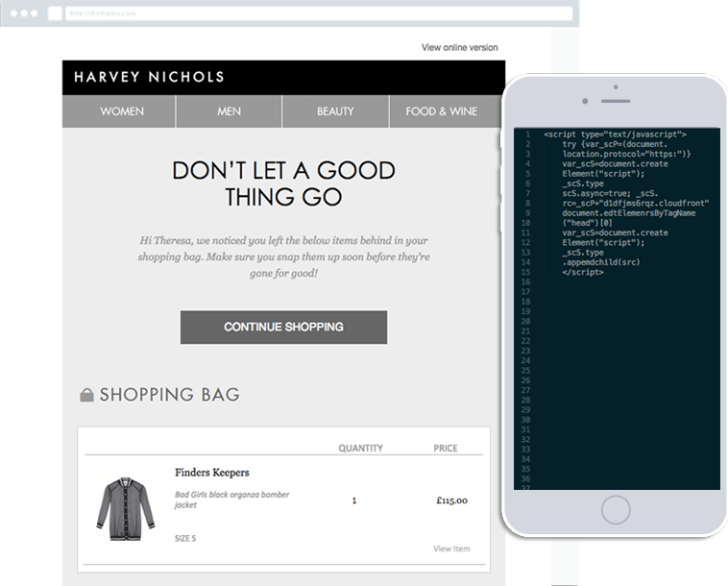This screenshot has width=728, height=586.
Task: Click the View Item link
Action: point(451,549)
